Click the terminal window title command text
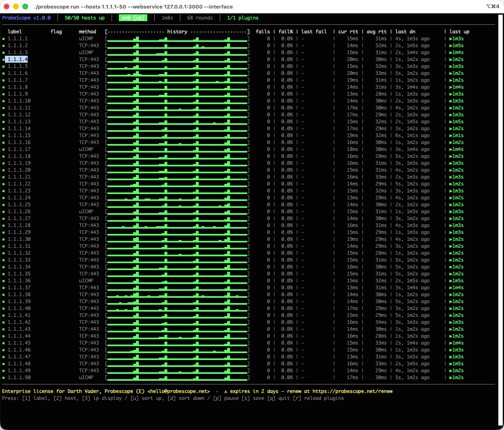504x430 pixels. point(134,7)
